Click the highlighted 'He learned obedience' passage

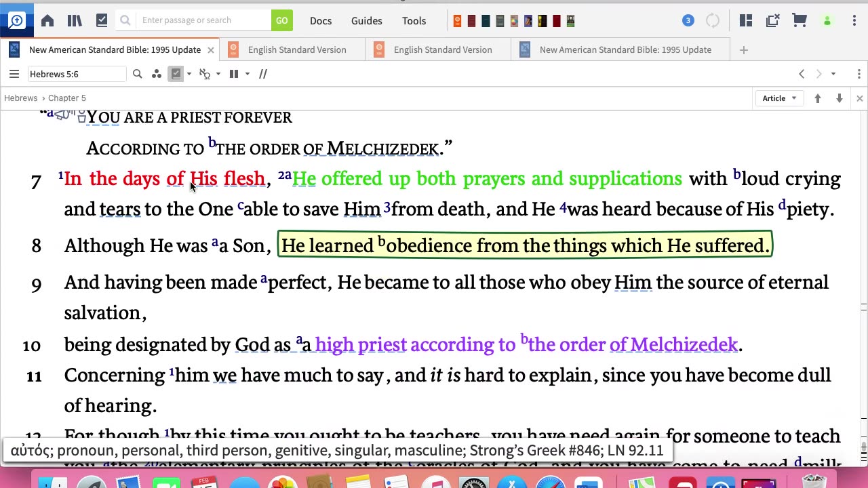[525, 245]
